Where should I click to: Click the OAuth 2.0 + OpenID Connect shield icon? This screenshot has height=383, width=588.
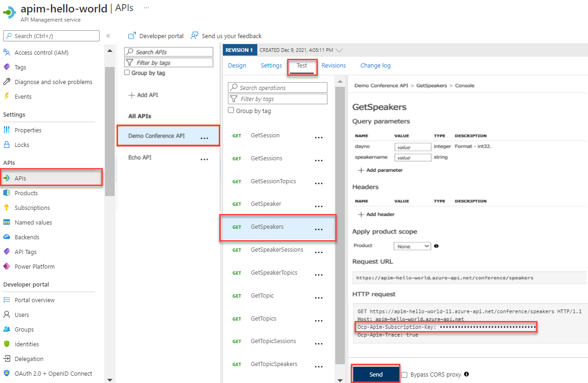pyautogui.click(x=6, y=373)
